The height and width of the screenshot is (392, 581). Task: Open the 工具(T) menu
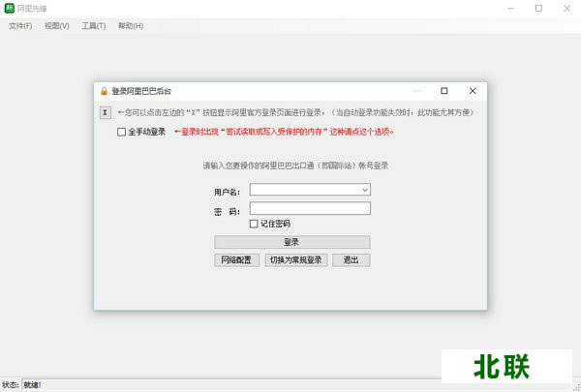pyautogui.click(x=94, y=26)
